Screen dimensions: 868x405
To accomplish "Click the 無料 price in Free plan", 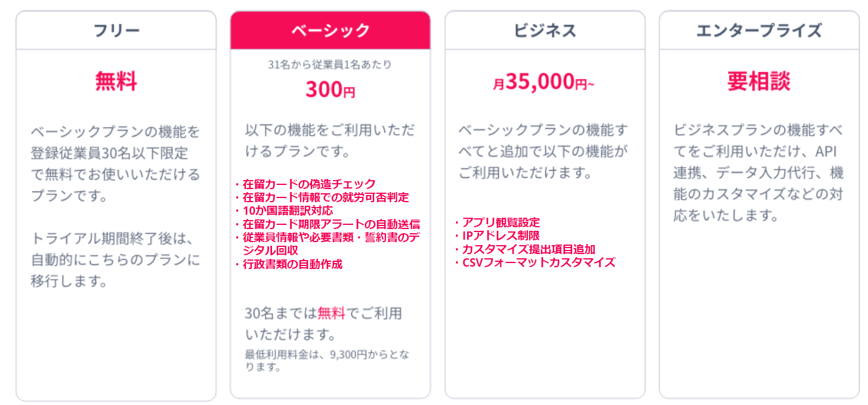I will (116, 81).
